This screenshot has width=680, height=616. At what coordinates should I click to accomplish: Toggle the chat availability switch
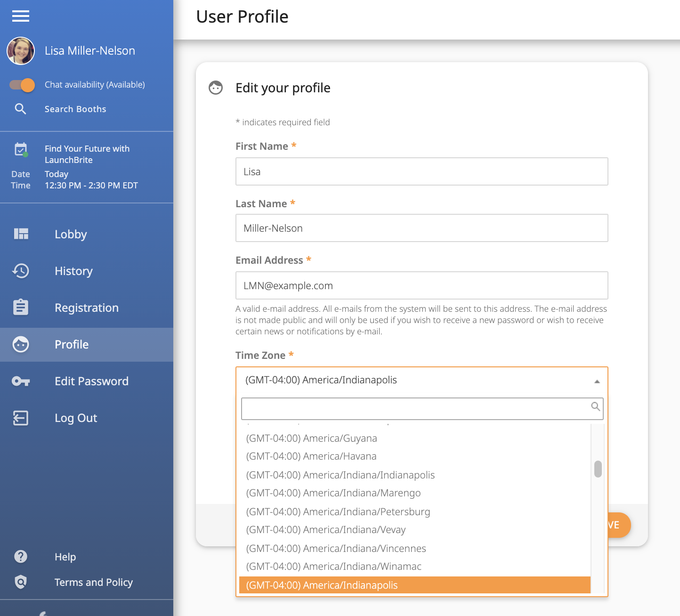[x=22, y=85]
